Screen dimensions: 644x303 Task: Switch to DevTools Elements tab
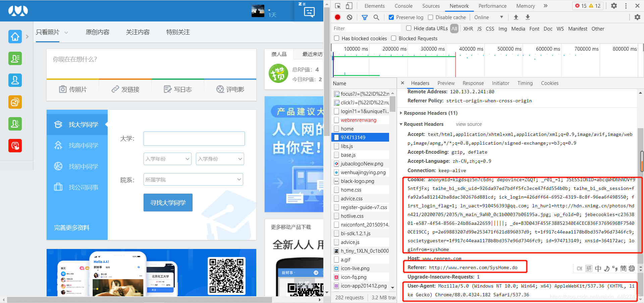point(374,6)
